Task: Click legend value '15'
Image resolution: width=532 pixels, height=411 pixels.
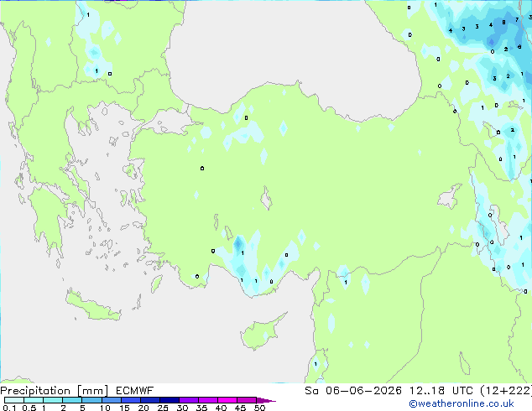Action: pos(124,408)
